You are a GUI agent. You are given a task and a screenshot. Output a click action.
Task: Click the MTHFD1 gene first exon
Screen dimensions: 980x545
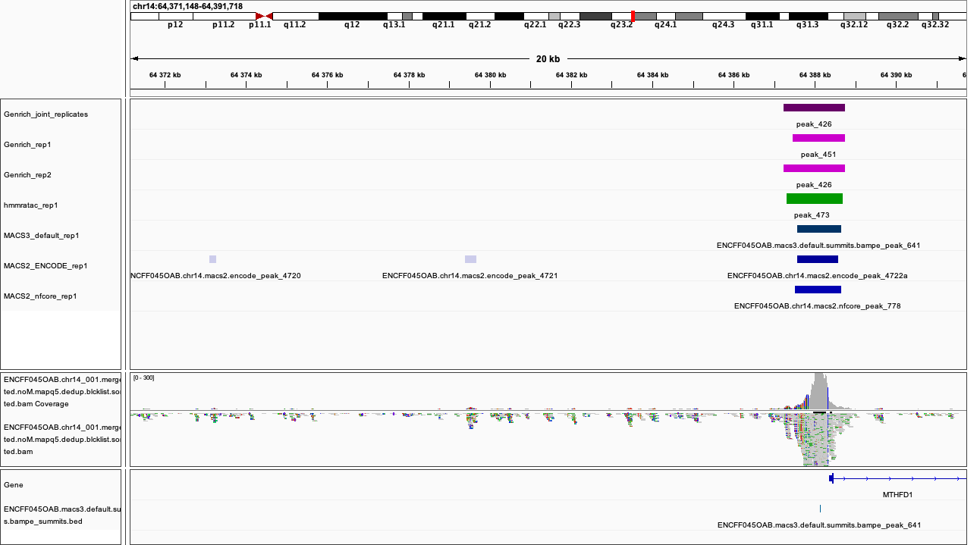coord(831,478)
